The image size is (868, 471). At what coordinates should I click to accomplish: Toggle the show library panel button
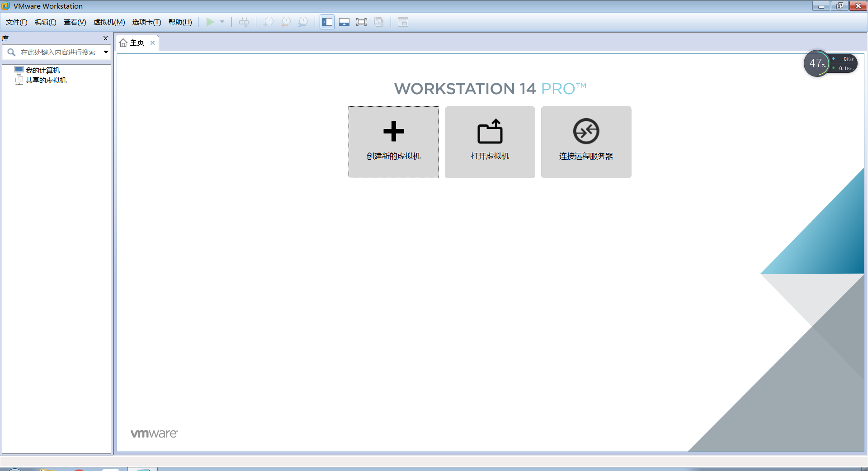pyautogui.click(x=327, y=22)
